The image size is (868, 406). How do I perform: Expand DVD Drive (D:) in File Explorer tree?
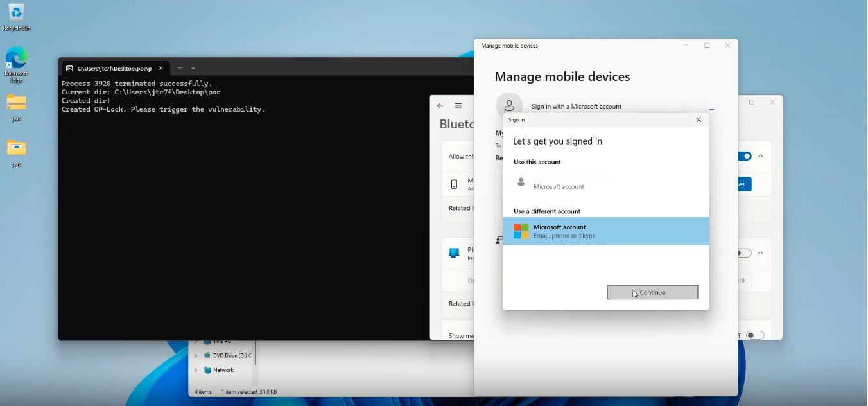pyautogui.click(x=196, y=355)
